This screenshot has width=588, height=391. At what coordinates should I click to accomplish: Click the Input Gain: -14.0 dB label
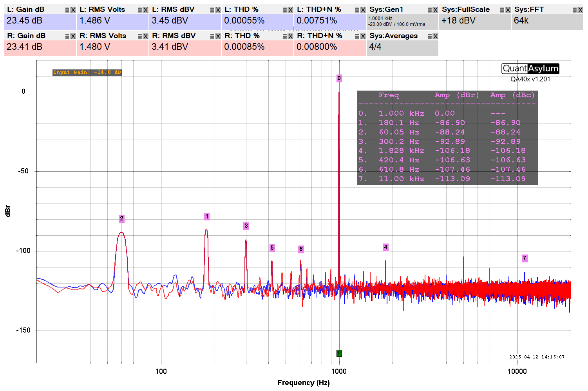(87, 72)
